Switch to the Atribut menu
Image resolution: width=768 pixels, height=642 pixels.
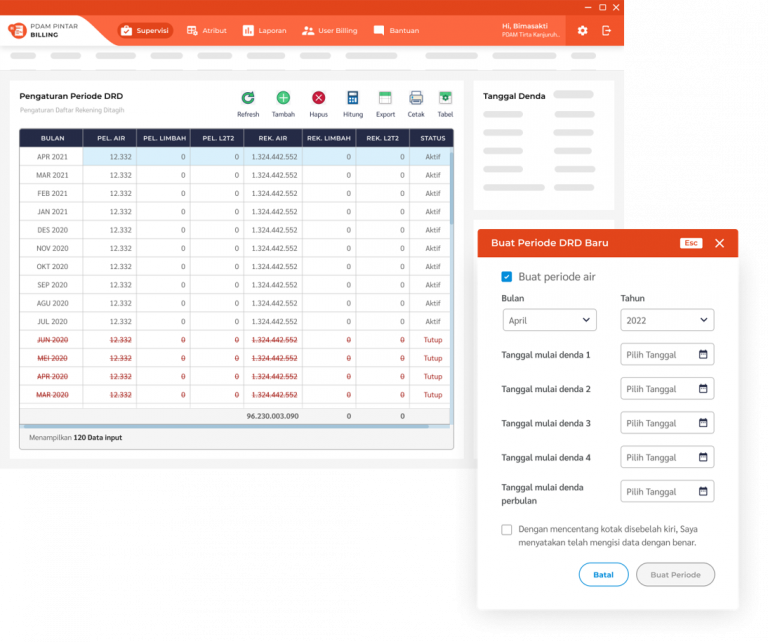[206, 31]
